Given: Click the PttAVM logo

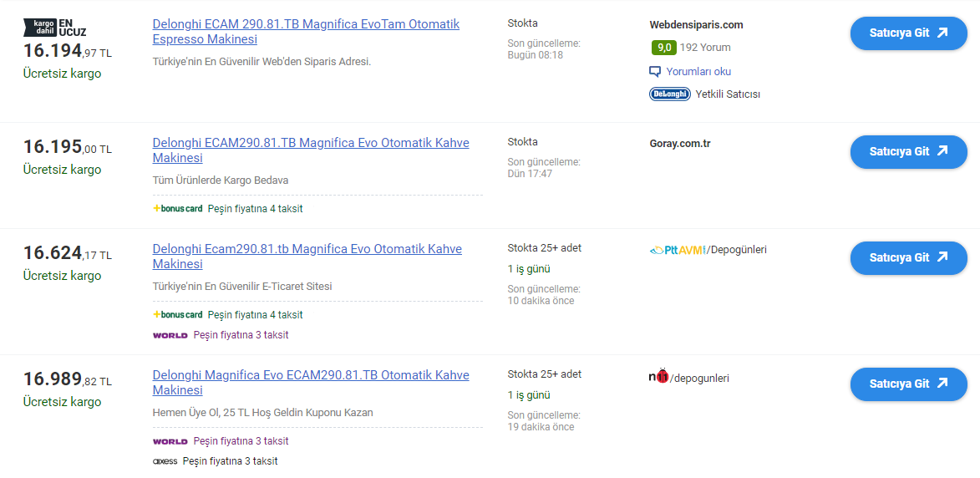Looking at the screenshot, I should tap(678, 250).
